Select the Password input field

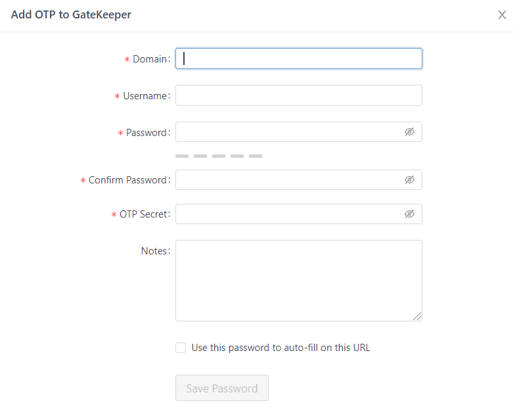pos(289,132)
